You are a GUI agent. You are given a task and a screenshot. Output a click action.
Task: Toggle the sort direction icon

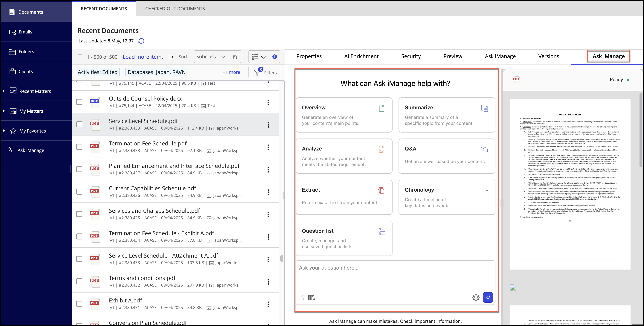click(235, 57)
